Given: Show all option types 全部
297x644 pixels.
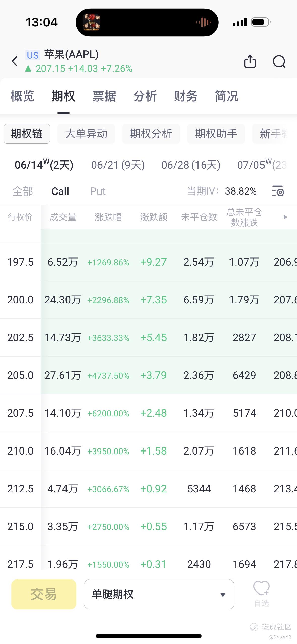Looking at the screenshot, I should coord(23,191).
